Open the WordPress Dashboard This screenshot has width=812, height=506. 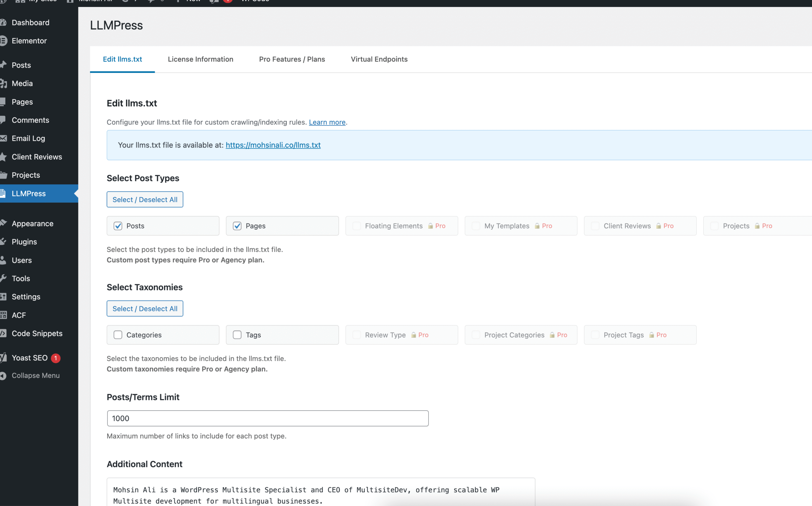click(x=30, y=23)
